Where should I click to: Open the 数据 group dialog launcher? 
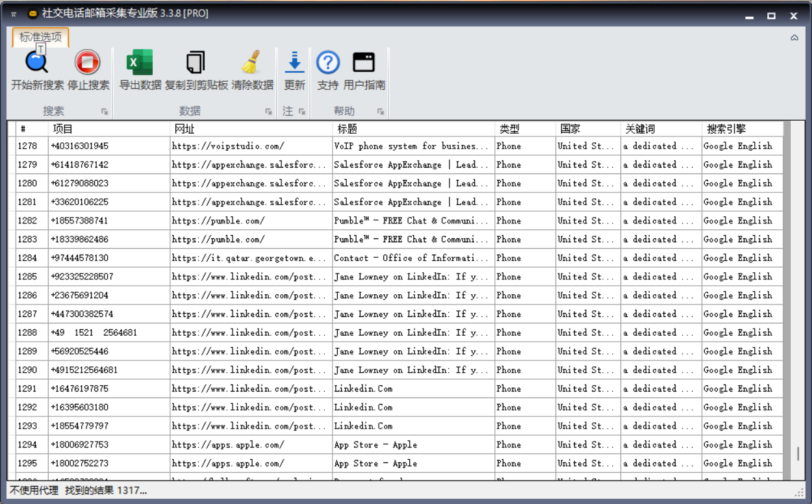click(268, 112)
